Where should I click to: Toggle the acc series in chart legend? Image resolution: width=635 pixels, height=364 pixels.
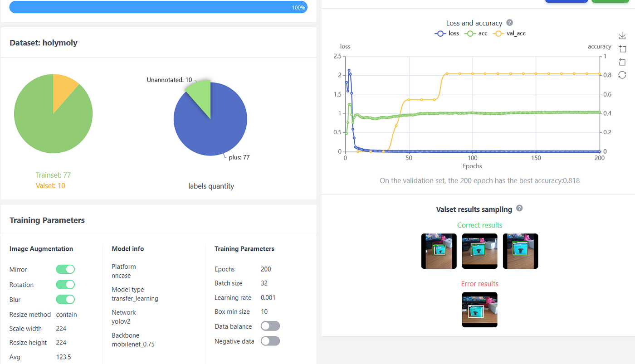pos(476,33)
